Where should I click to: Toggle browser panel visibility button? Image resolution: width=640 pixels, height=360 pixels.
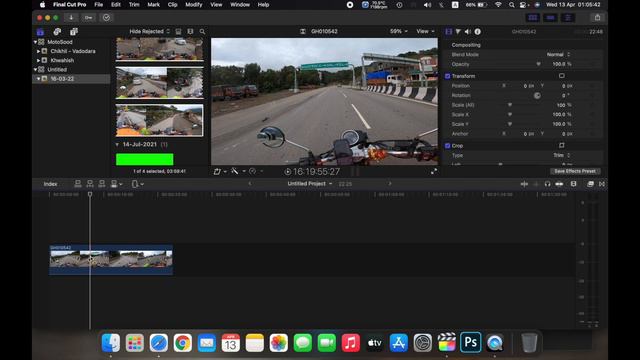tap(533, 18)
